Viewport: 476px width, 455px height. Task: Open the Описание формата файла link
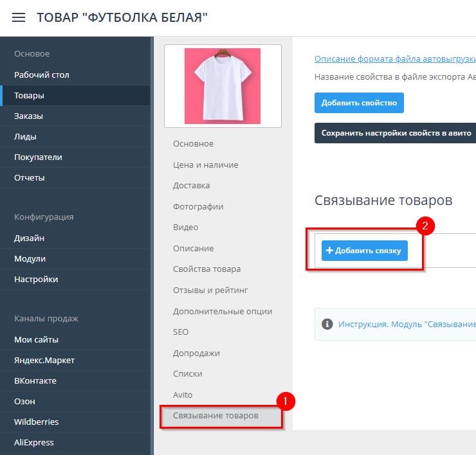(394, 59)
